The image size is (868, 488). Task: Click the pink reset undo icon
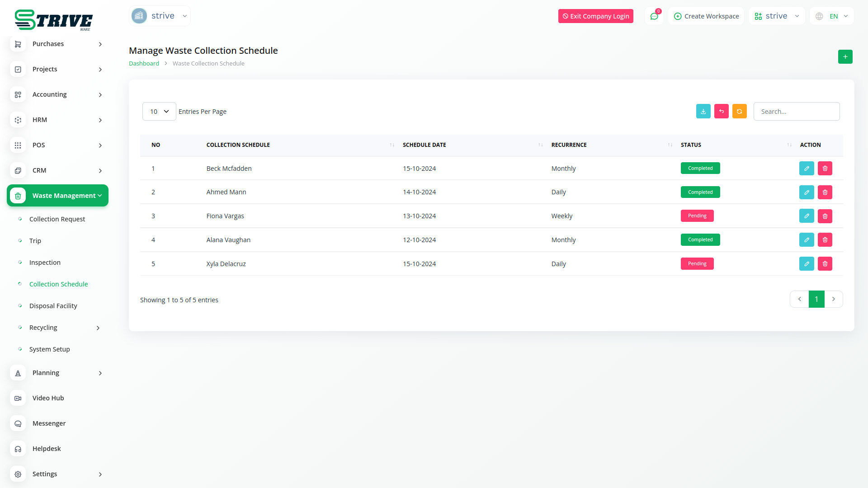click(x=721, y=112)
